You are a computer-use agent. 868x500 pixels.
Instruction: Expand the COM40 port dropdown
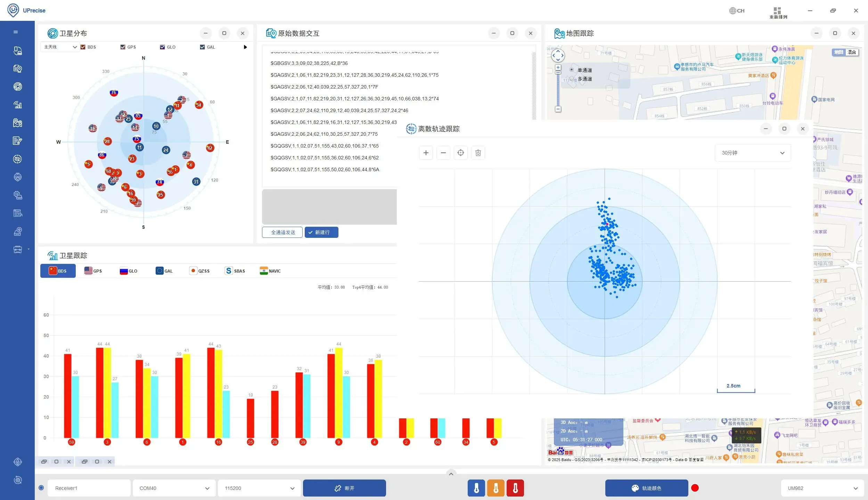pyautogui.click(x=174, y=488)
